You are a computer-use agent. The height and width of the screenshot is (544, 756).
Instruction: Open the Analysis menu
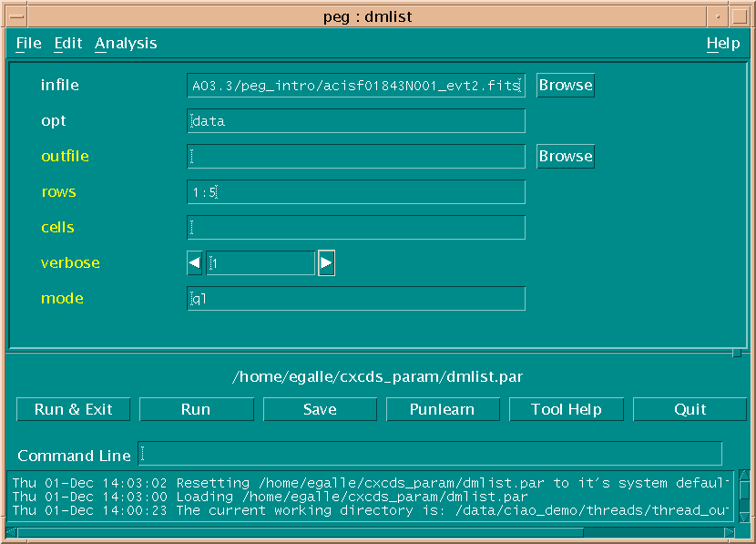pos(126,44)
